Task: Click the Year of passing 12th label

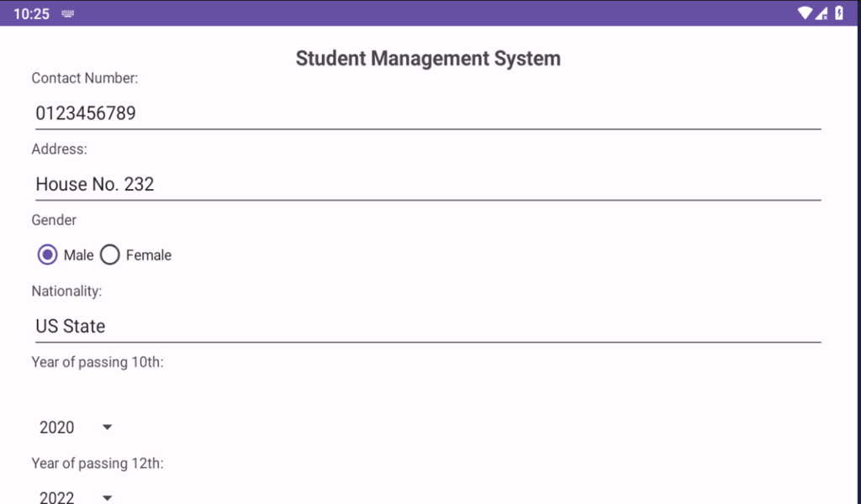Action: coord(98,463)
